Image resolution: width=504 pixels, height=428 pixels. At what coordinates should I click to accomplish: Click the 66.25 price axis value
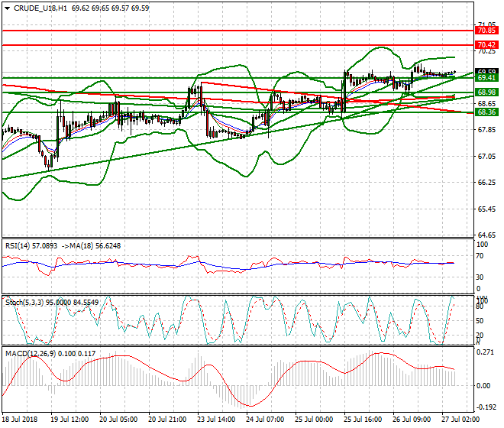(486, 183)
